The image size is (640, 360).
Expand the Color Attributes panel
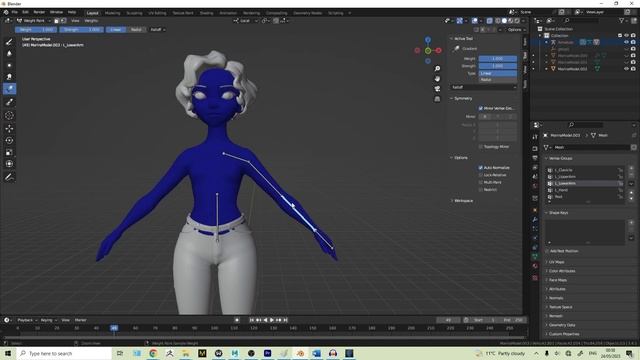pyautogui.click(x=562, y=271)
